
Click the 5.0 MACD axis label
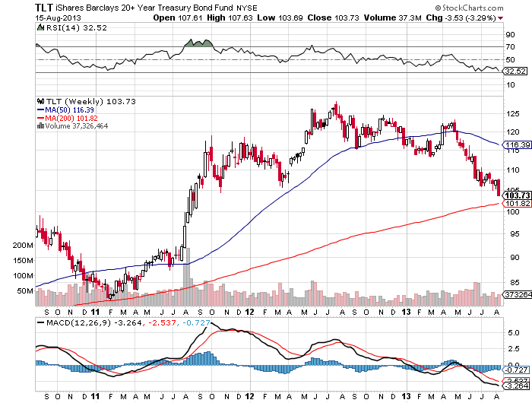513,333
